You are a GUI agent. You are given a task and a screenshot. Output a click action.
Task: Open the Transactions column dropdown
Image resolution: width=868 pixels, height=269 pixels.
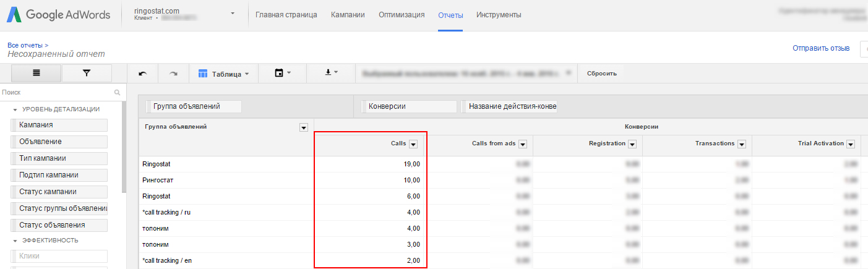[741, 144]
